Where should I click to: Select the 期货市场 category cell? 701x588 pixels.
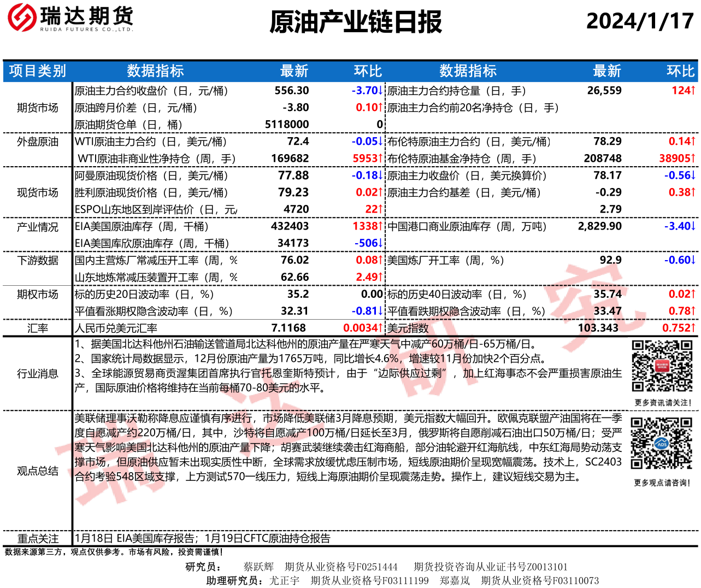pyautogui.click(x=37, y=108)
